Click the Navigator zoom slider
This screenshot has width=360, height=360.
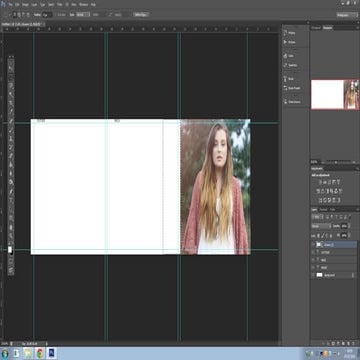click(335, 162)
